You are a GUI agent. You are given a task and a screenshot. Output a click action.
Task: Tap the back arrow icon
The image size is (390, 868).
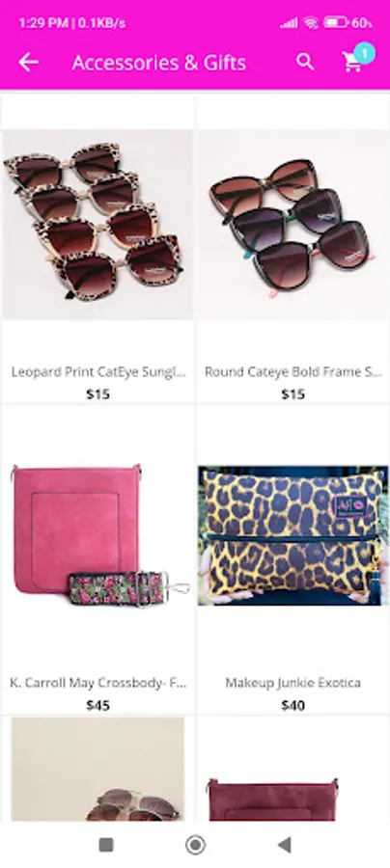pos(28,63)
